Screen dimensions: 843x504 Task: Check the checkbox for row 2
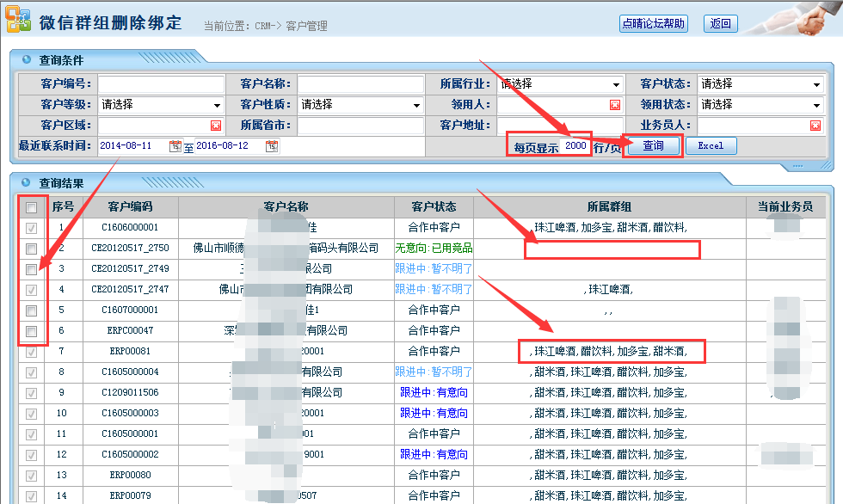(31, 249)
